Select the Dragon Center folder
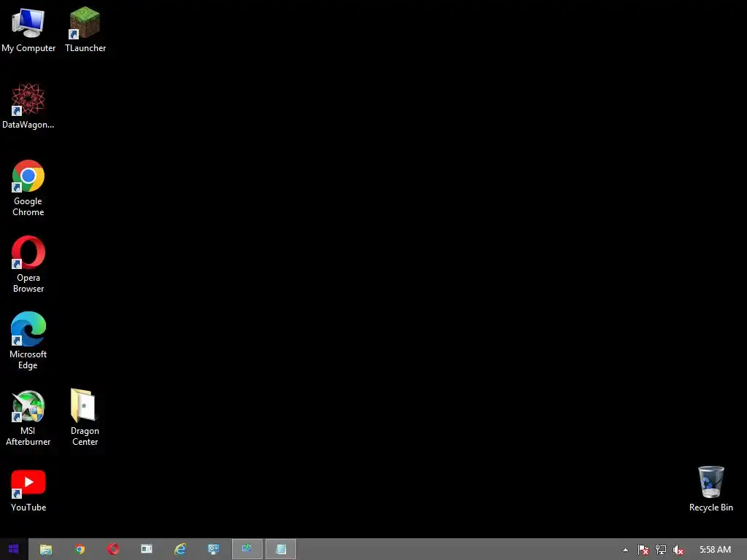 [85, 417]
